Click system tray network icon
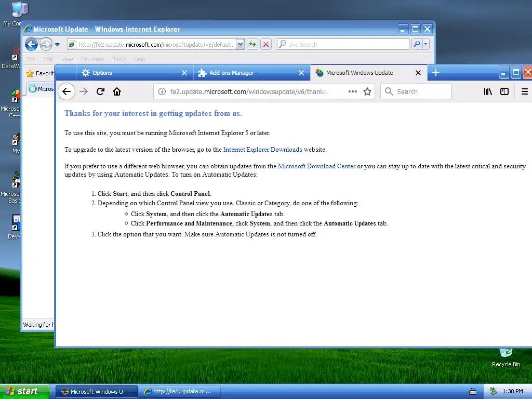The image size is (532, 399). [x=494, y=392]
